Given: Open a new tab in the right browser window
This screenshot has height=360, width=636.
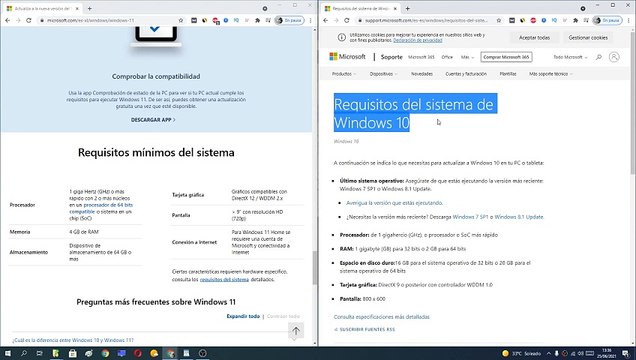Looking at the screenshot, I should tap(408, 8).
